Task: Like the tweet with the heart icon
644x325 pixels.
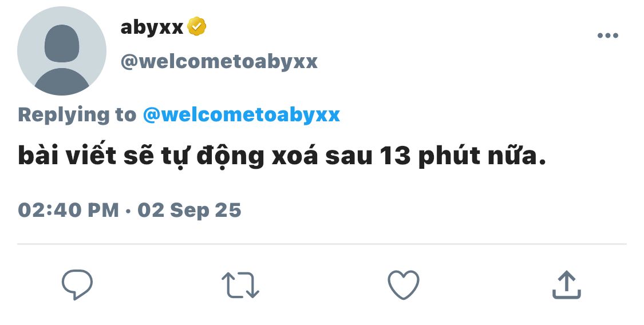Action: tap(404, 285)
